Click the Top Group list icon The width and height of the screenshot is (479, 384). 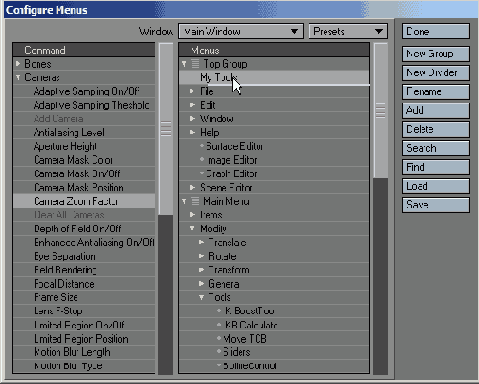pos(195,64)
